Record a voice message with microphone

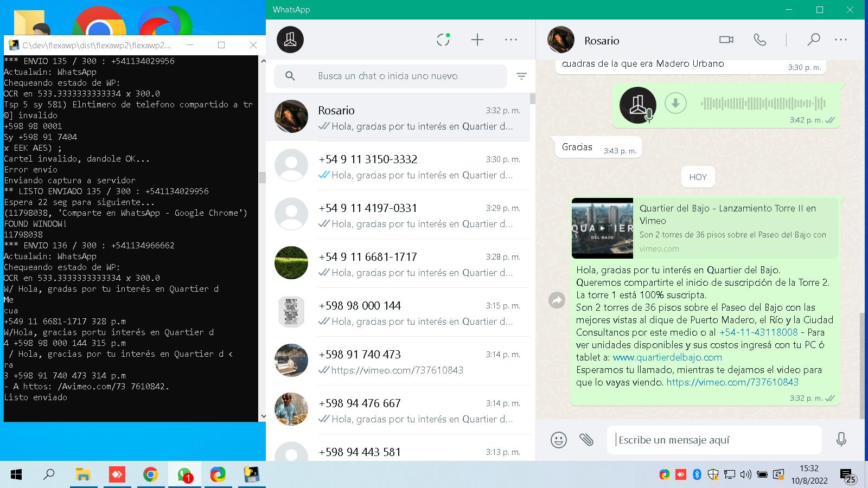tap(841, 440)
